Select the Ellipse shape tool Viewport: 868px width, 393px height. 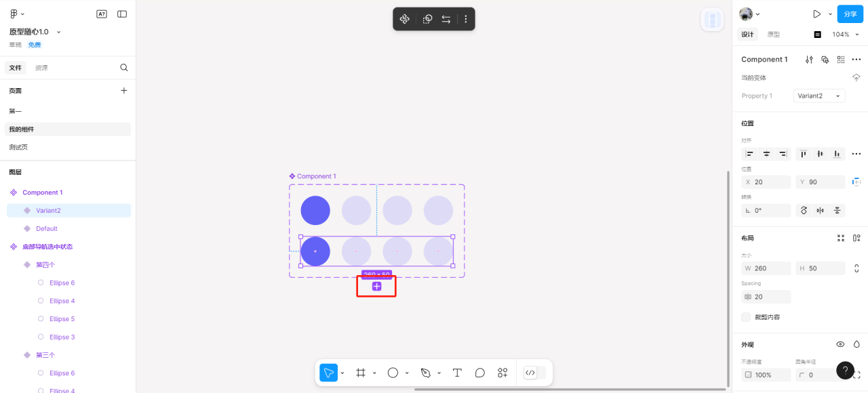point(393,373)
